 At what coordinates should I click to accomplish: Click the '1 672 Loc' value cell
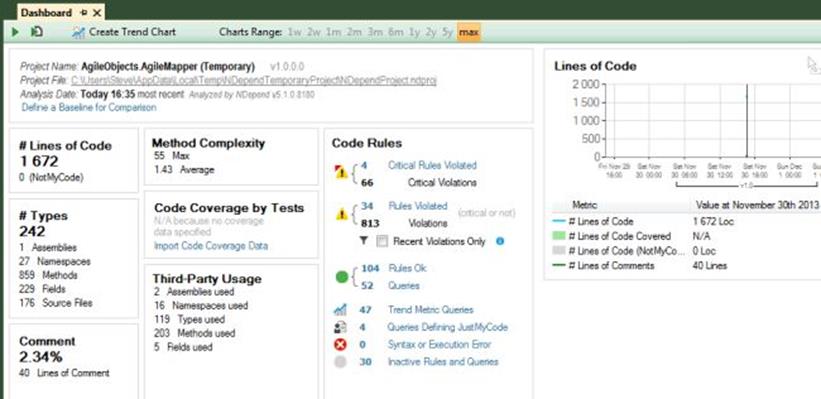[x=713, y=221]
